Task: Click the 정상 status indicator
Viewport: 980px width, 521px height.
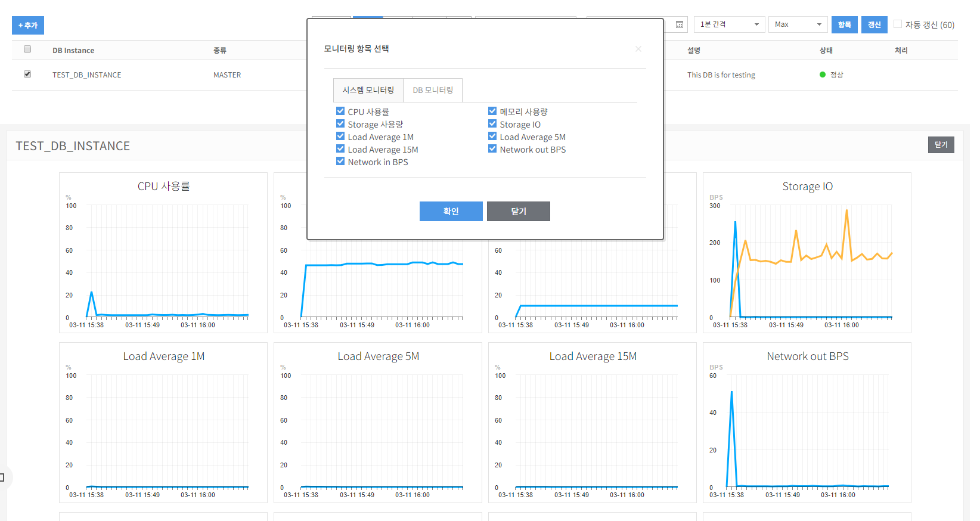Action: coord(832,75)
